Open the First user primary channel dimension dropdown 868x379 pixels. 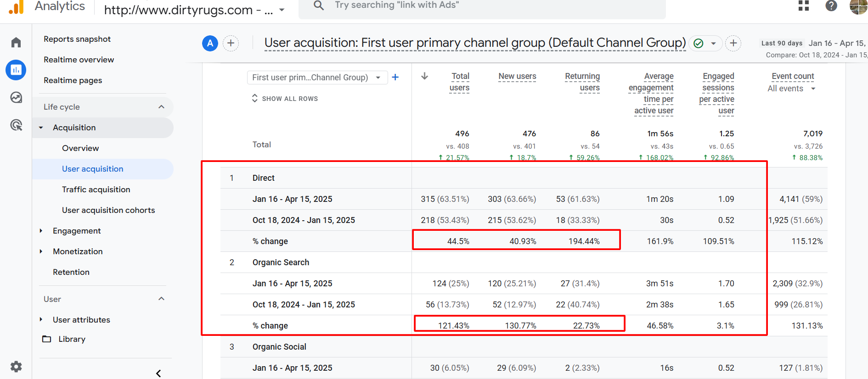pos(317,78)
